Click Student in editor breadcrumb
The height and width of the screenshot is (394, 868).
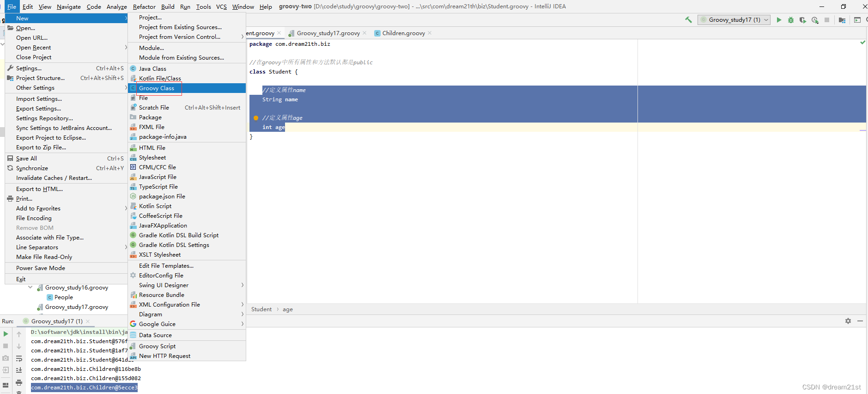point(261,309)
